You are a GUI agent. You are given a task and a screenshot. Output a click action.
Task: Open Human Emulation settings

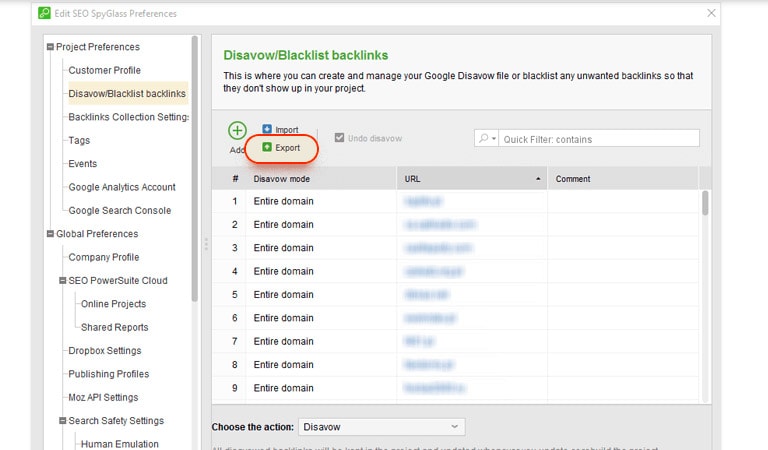point(120,444)
